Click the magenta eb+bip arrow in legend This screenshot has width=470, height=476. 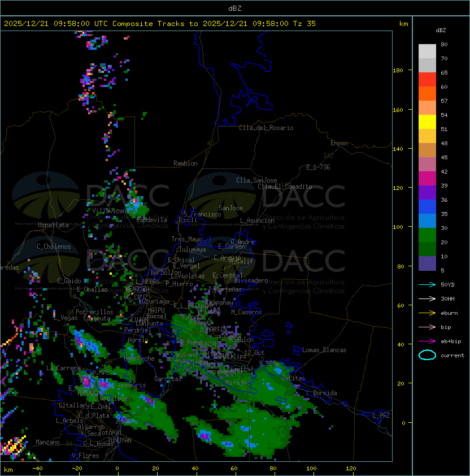pyautogui.click(x=427, y=341)
